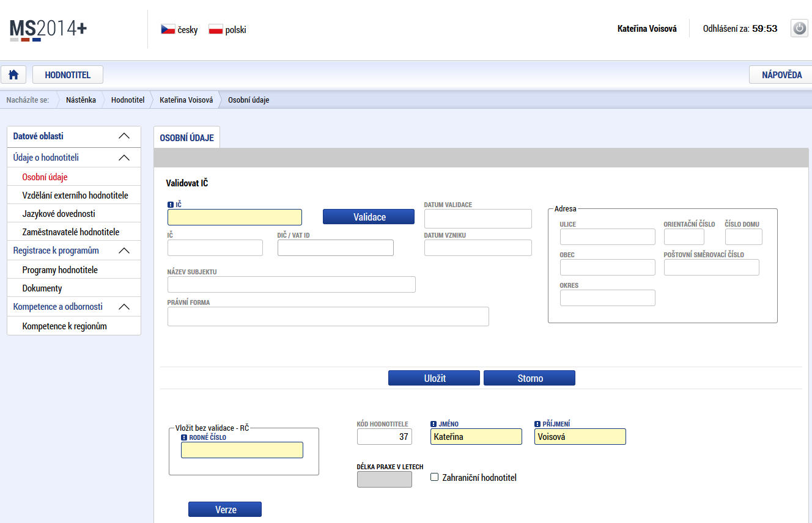Click česky language link
812x523 pixels.
(188, 29)
